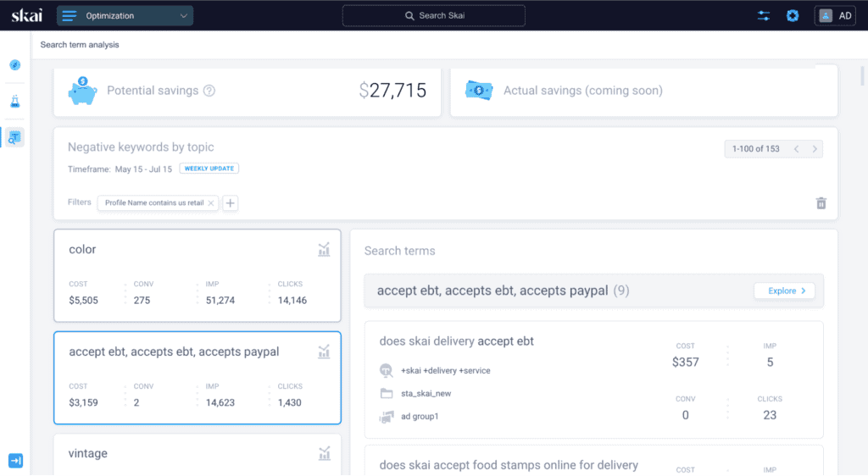
Task: Add a new filter with plus button
Action: (x=231, y=203)
